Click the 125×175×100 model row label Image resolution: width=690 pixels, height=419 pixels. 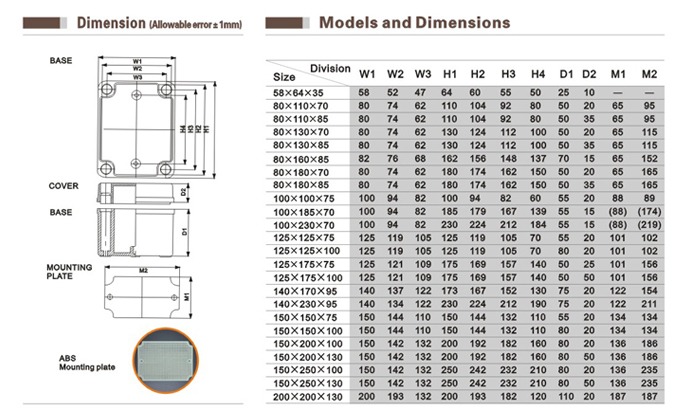click(x=305, y=277)
